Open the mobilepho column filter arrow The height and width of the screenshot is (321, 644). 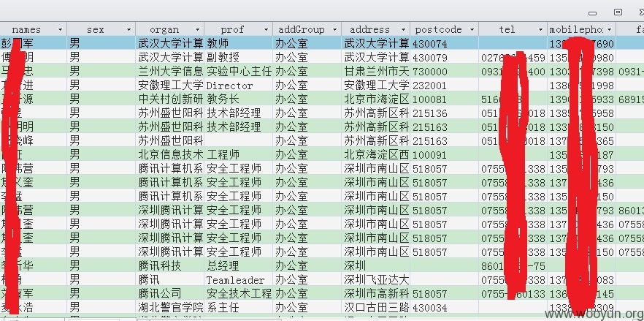[609, 30]
